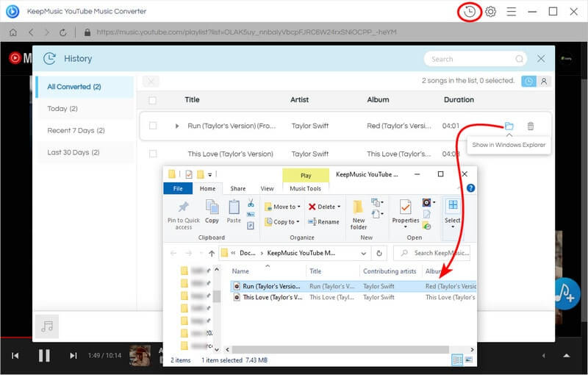
Task: Click Rename in Organize group
Action: [323, 221]
